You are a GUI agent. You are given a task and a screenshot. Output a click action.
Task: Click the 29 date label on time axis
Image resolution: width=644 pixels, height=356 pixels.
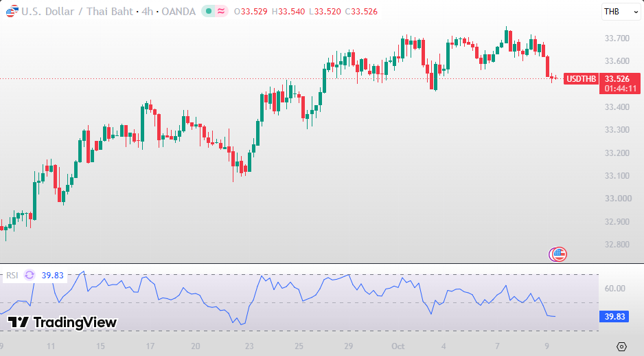click(x=348, y=346)
